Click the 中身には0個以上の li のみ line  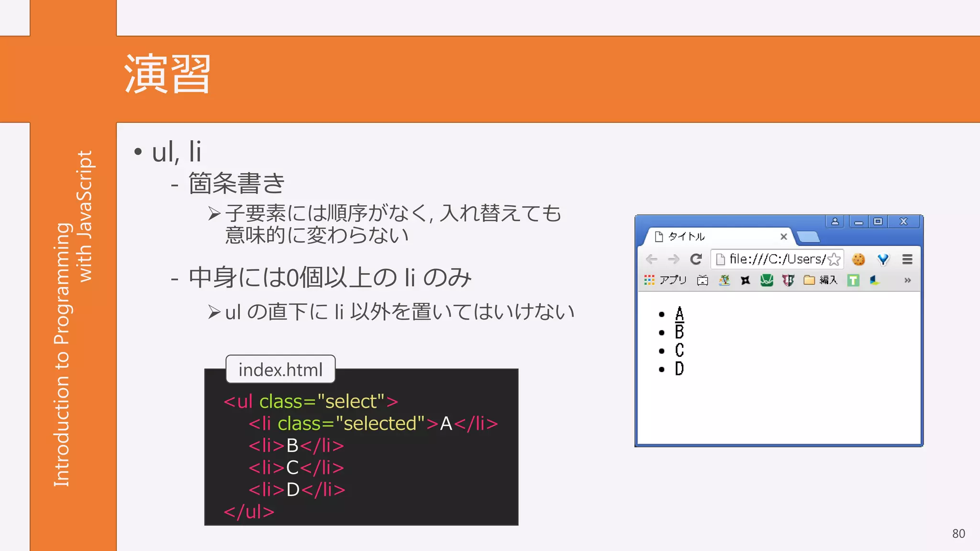(x=330, y=277)
